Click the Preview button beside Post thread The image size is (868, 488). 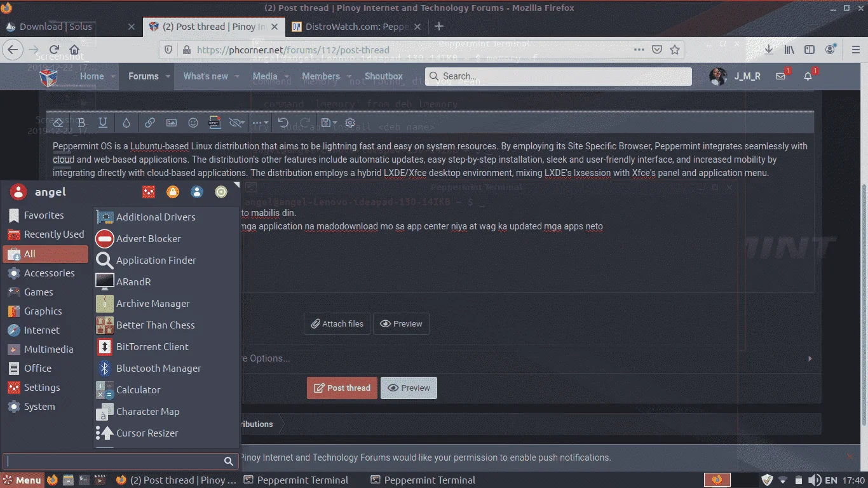pyautogui.click(x=409, y=388)
